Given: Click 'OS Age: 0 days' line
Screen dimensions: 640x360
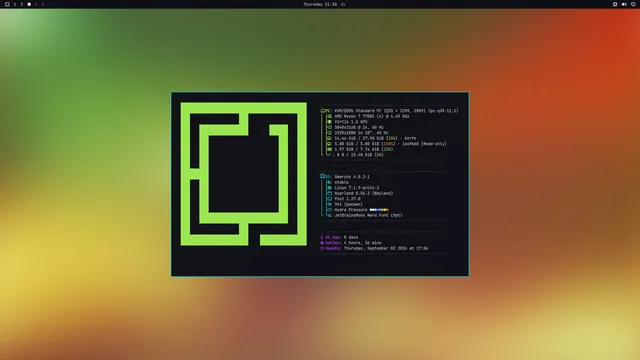Looking at the screenshot, I should click(339, 237).
